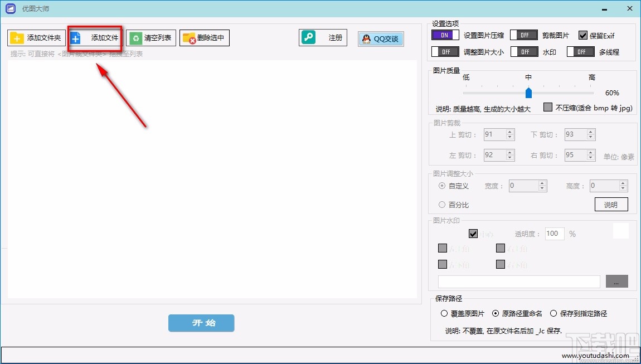Click the key icon on the 注册 button
The image size is (641, 364).
click(x=308, y=38)
